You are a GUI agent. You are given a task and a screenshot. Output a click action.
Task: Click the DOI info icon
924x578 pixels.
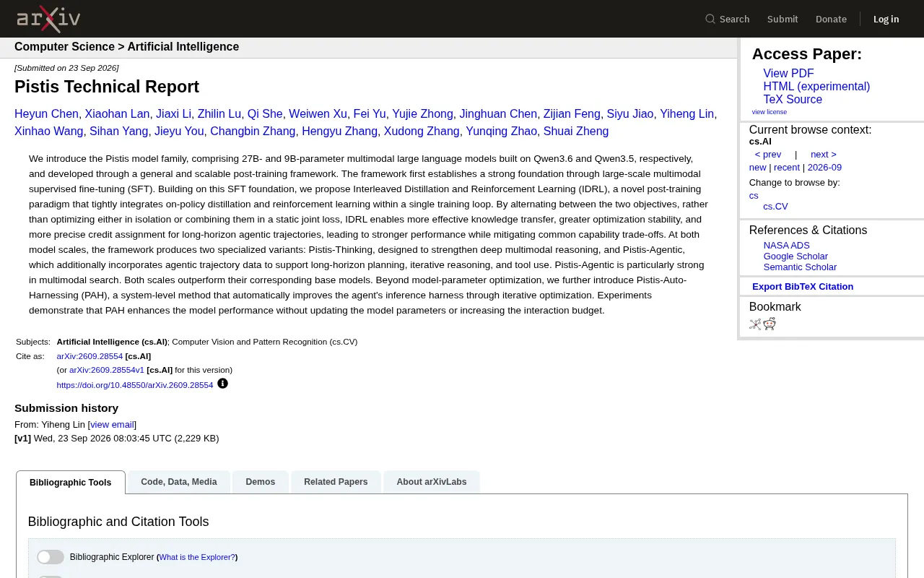pos(222,384)
